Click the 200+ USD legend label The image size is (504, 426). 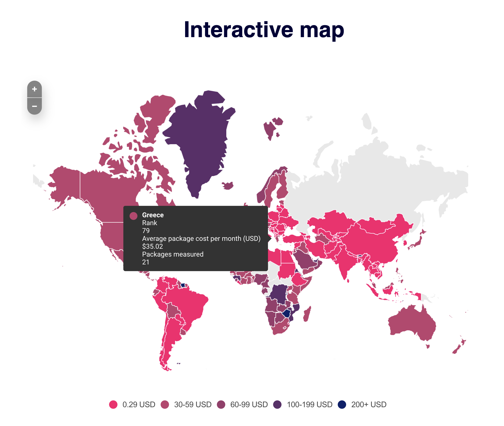point(369,405)
